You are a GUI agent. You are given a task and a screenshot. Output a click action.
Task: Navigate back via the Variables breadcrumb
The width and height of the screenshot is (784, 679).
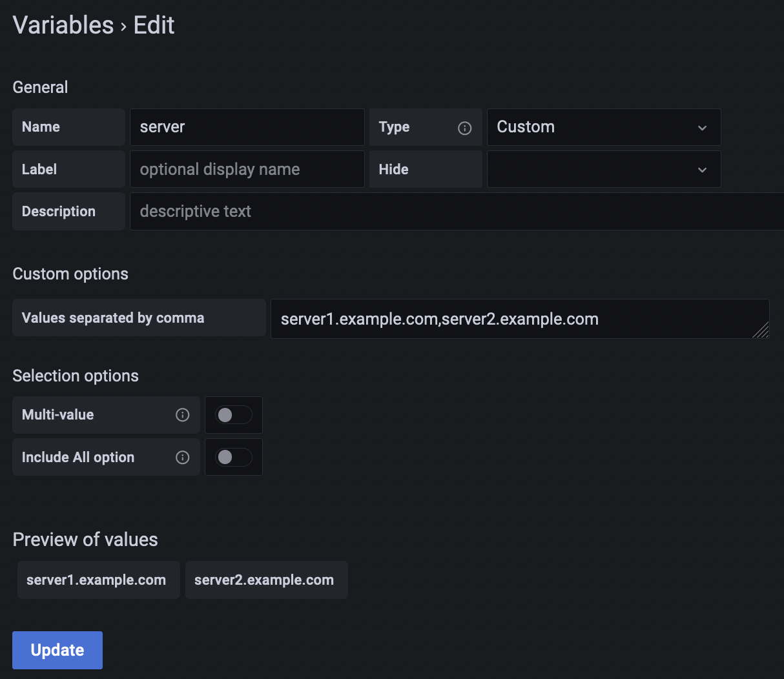[x=63, y=25]
